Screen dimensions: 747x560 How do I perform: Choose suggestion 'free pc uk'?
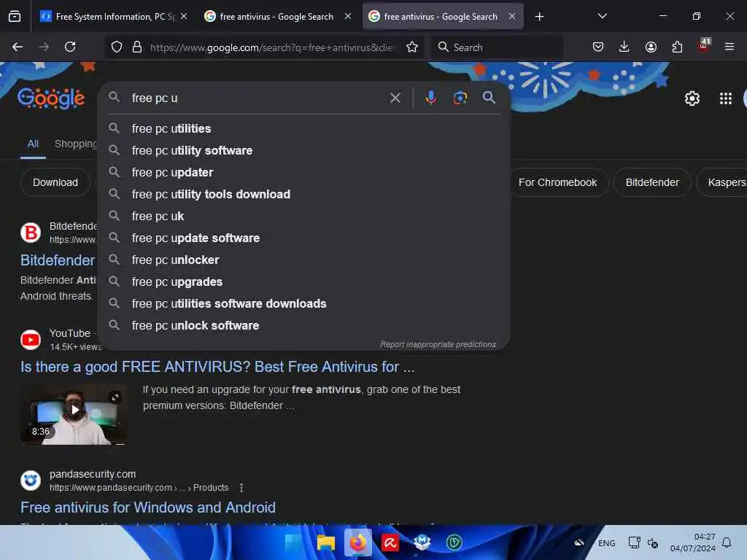click(x=304, y=216)
